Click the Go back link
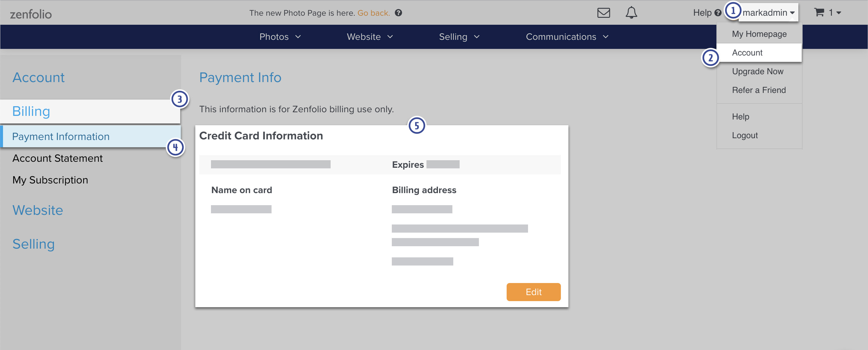Image resolution: width=868 pixels, height=350 pixels. pos(373,13)
